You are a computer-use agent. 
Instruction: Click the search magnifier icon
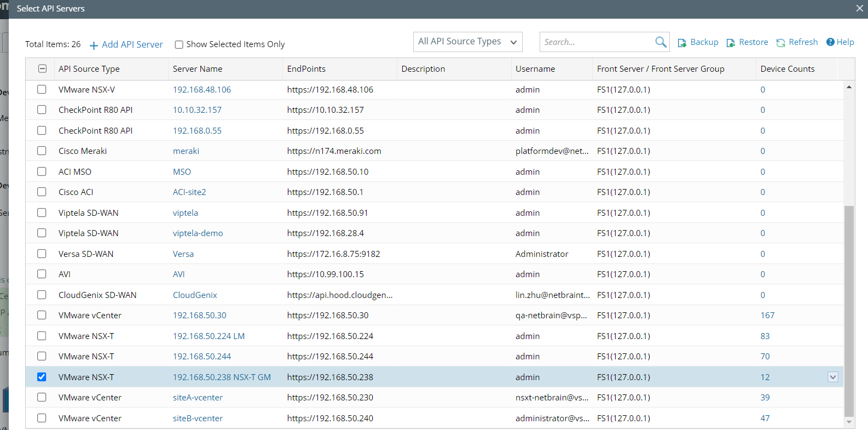(661, 42)
